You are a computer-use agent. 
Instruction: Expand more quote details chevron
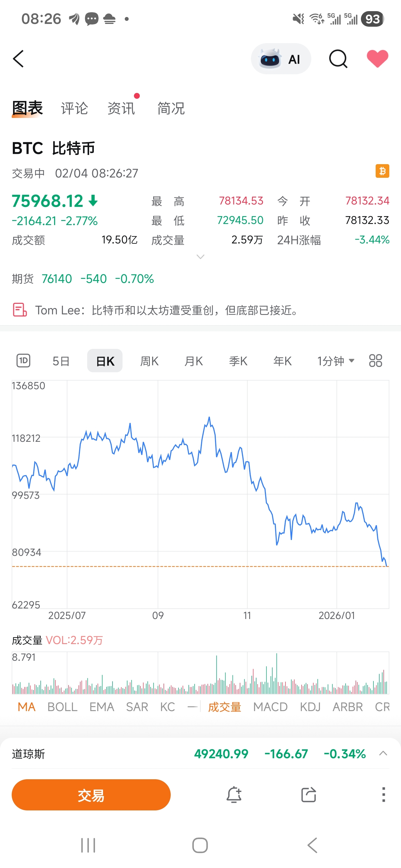point(200,257)
